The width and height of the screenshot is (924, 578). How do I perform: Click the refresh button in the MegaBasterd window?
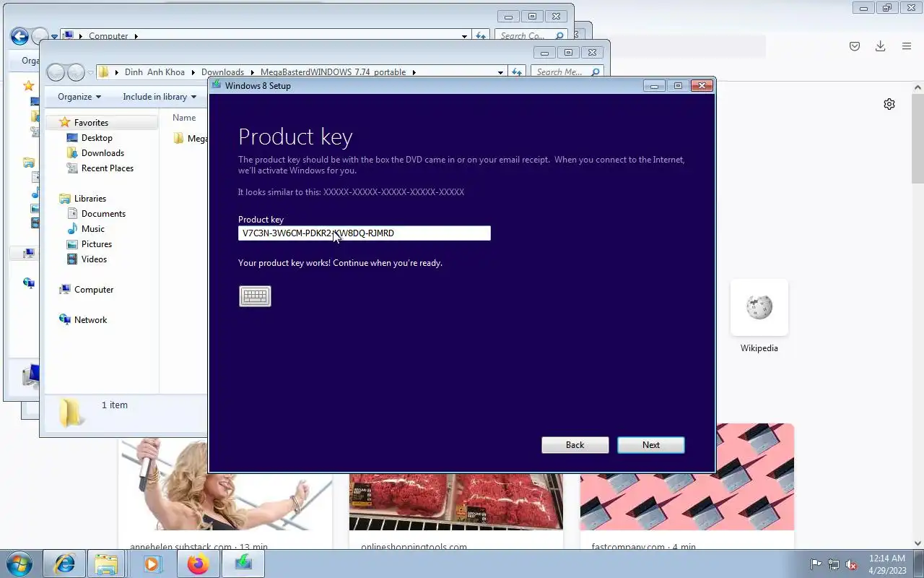[516, 72]
